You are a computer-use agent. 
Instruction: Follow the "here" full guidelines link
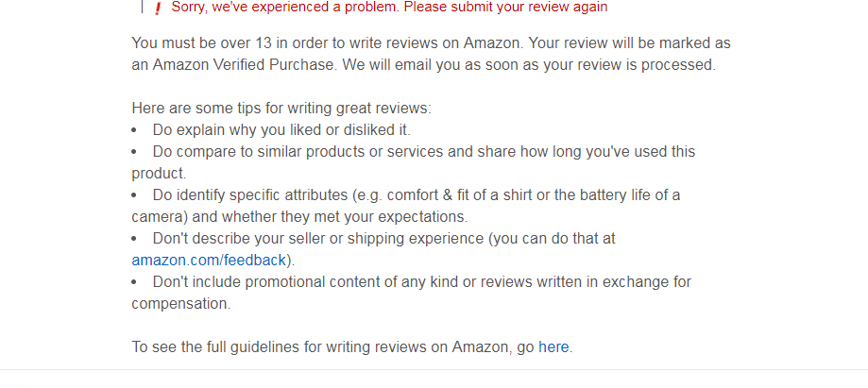click(x=553, y=346)
